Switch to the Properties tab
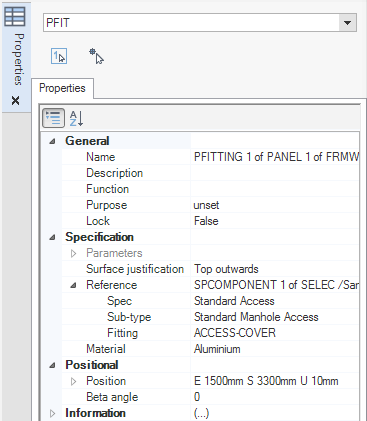 click(x=62, y=88)
